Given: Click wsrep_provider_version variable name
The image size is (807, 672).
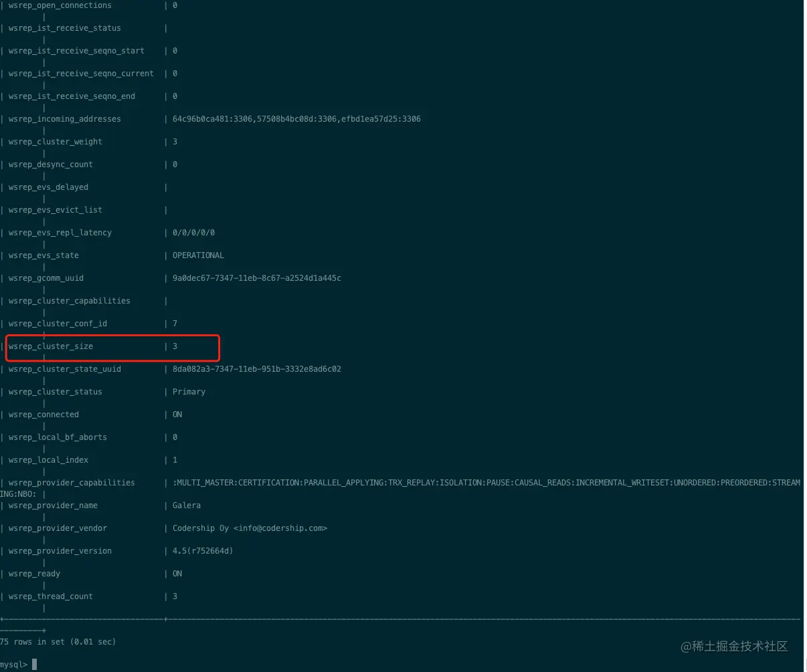Looking at the screenshot, I should [x=60, y=551].
